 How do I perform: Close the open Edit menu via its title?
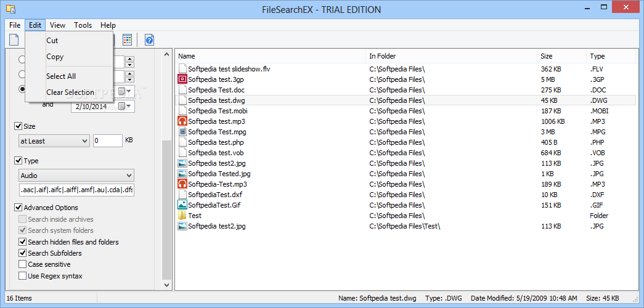coord(35,25)
